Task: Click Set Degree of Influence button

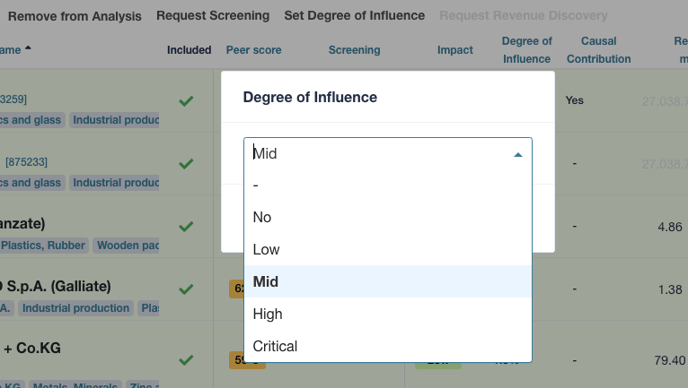Action: (355, 15)
